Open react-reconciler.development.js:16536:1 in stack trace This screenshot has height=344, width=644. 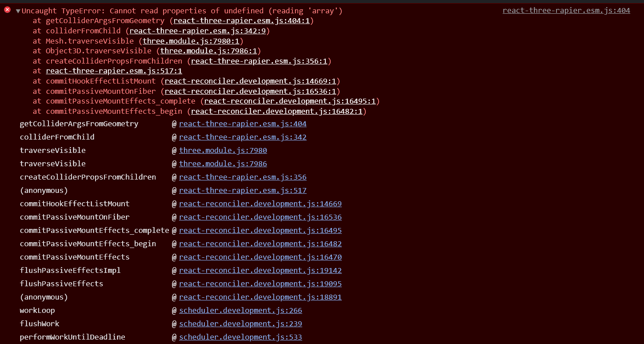(x=250, y=91)
